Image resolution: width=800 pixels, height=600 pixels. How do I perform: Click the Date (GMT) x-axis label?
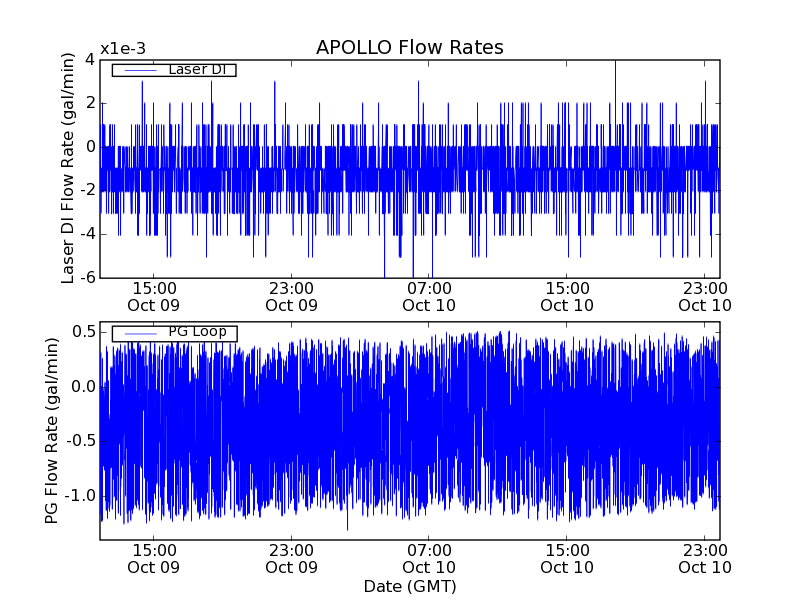(x=409, y=586)
